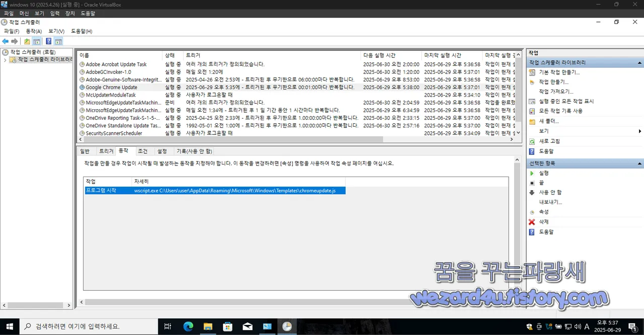Click 도움말 under the library section

[x=546, y=151]
